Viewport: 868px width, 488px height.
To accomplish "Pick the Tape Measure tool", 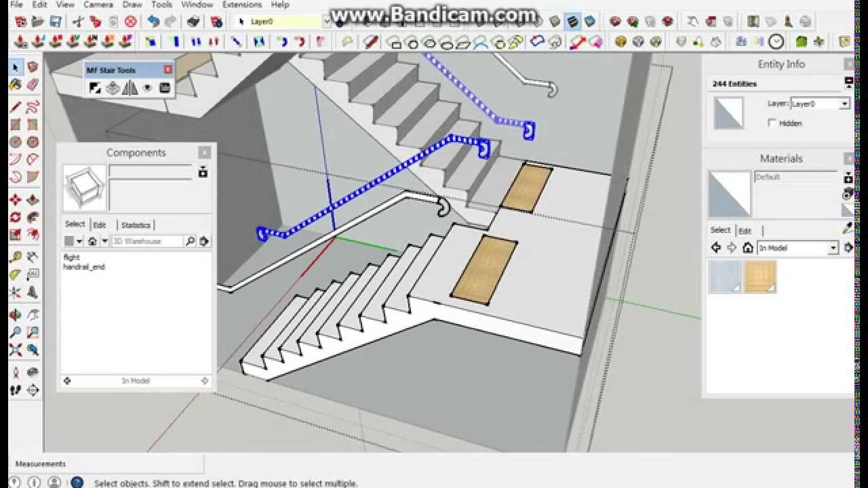I will pos(15,257).
